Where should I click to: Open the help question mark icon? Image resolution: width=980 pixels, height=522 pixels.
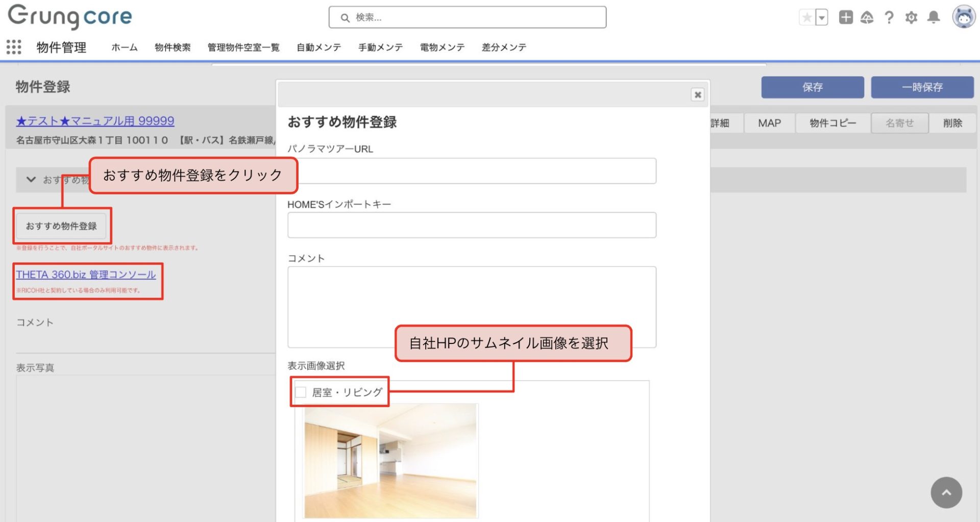coord(889,18)
